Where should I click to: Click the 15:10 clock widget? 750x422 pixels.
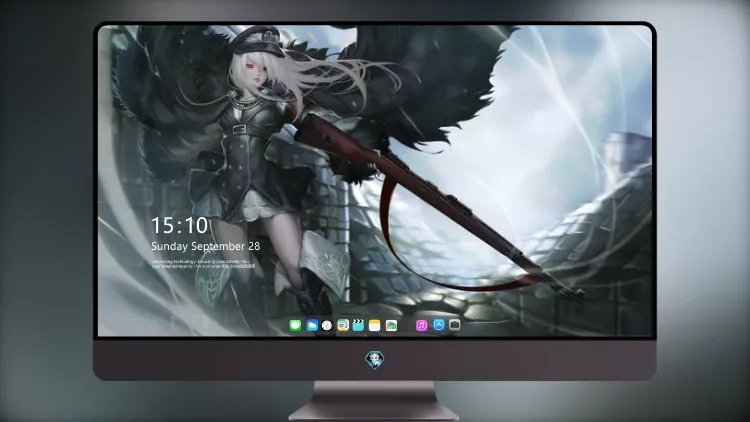point(179,225)
